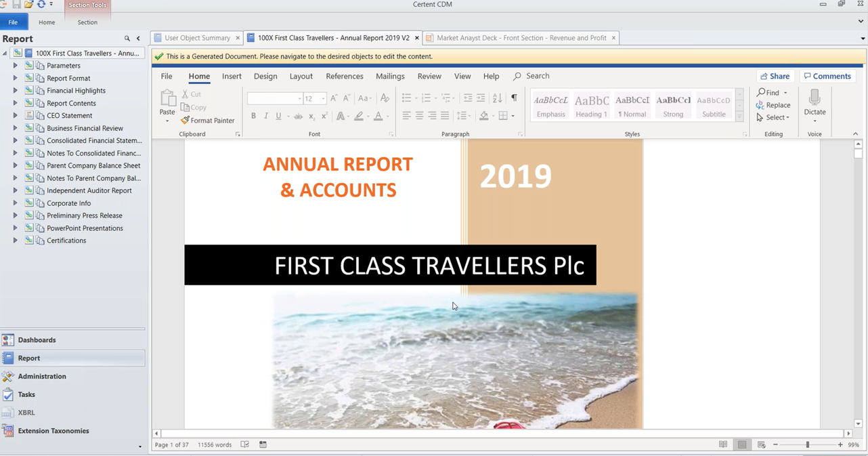
Task: Increase paragraph indent
Action: click(x=481, y=98)
